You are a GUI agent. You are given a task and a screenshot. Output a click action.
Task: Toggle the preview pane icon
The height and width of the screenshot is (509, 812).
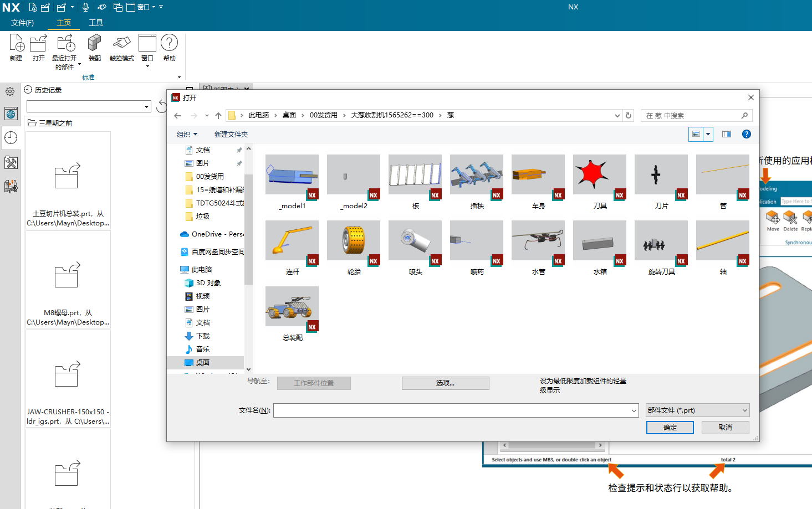click(726, 134)
